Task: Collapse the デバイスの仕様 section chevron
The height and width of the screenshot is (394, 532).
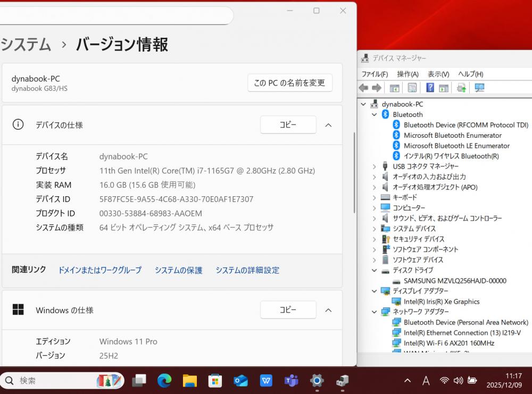Action: tap(328, 125)
